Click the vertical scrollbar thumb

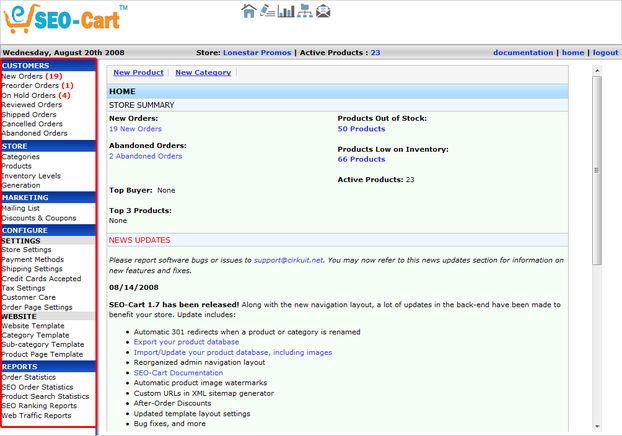(x=597, y=171)
